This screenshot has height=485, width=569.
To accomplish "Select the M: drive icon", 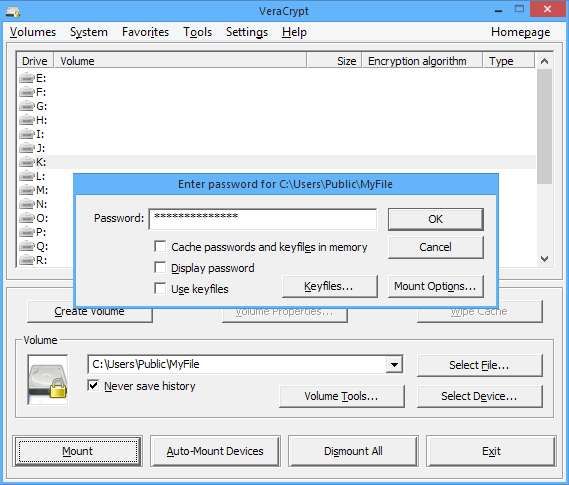I will [x=27, y=190].
